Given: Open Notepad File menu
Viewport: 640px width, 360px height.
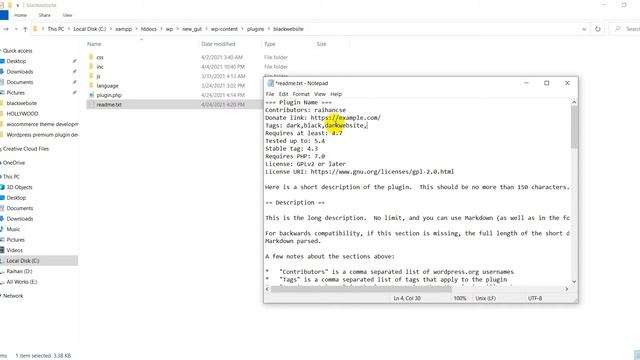Looking at the screenshot, I should click(270, 94).
